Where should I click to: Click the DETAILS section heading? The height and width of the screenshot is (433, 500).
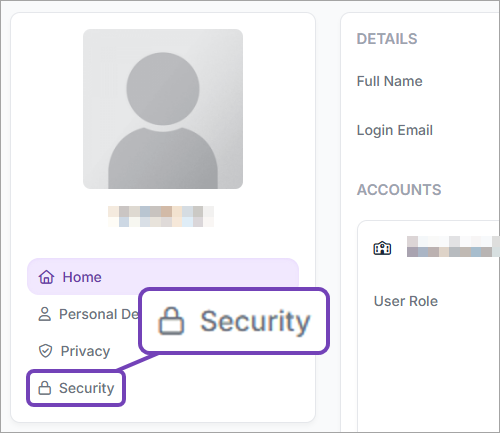coord(387,39)
